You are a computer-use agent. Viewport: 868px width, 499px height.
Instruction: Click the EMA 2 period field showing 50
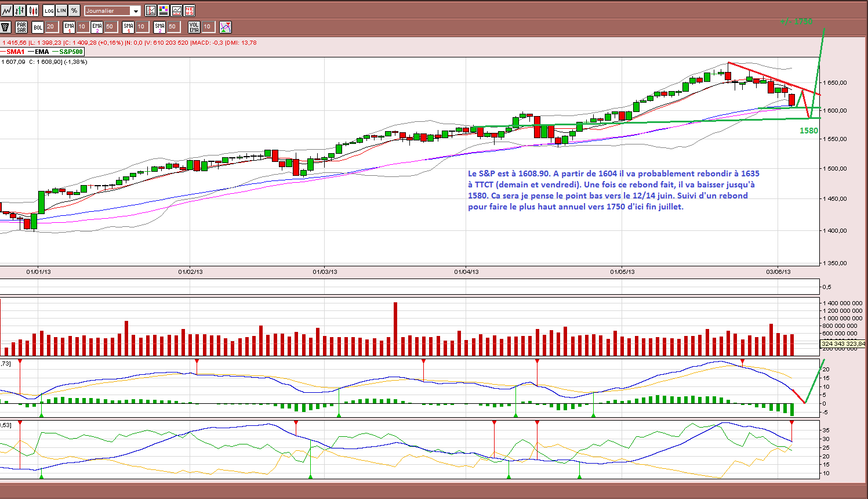pyautogui.click(x=110, y=27)
